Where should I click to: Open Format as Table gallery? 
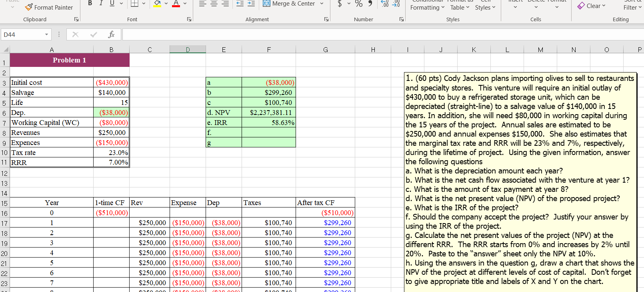click(x=460, y=5)
